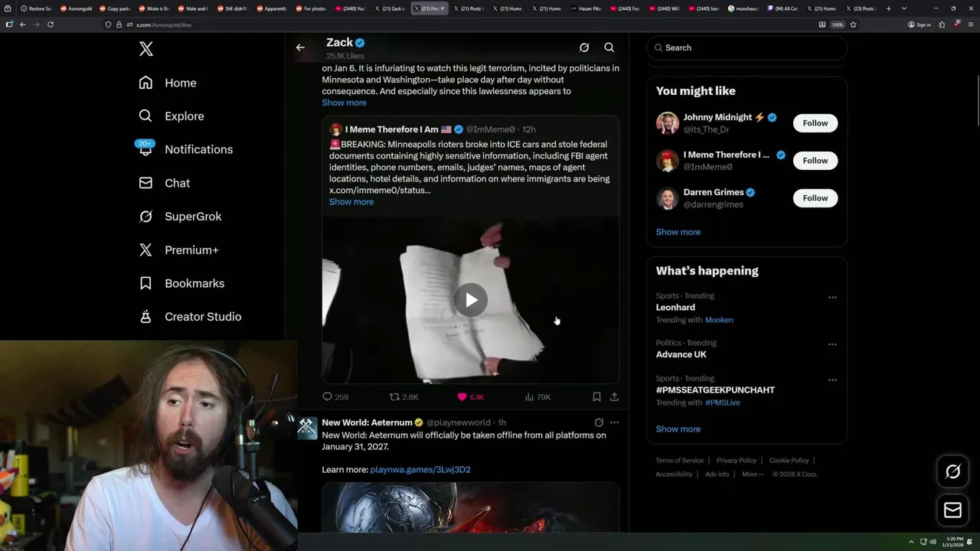Repost the post with 2.8K reposts
Image resolution: width=980 pixels, height=551 pixels.
point(404,397)
